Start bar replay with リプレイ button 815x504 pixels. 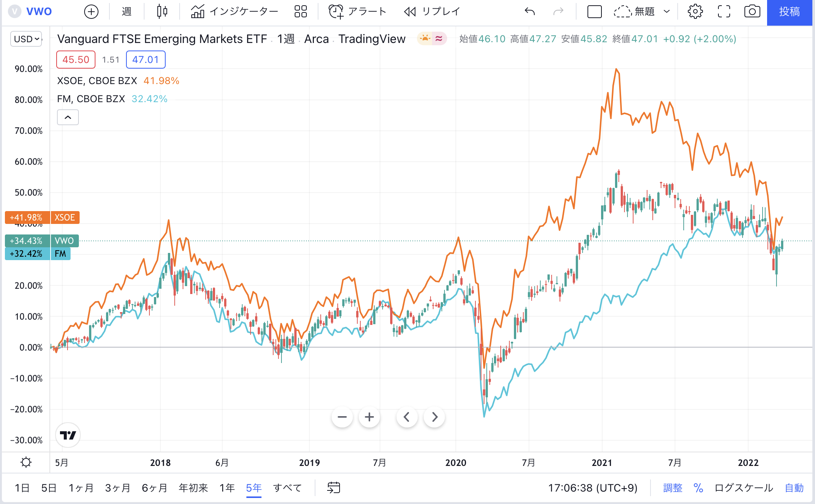(431, 12)
